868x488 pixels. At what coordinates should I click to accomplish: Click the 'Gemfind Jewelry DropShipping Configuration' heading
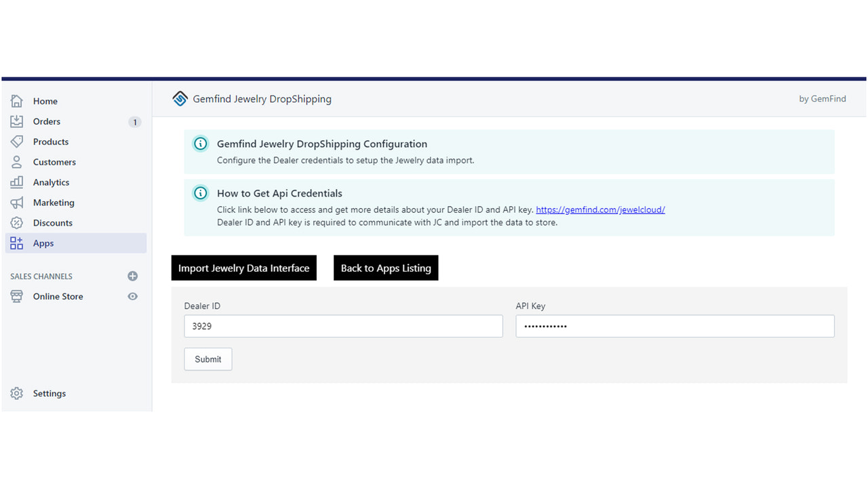click(x=322, y=144)
